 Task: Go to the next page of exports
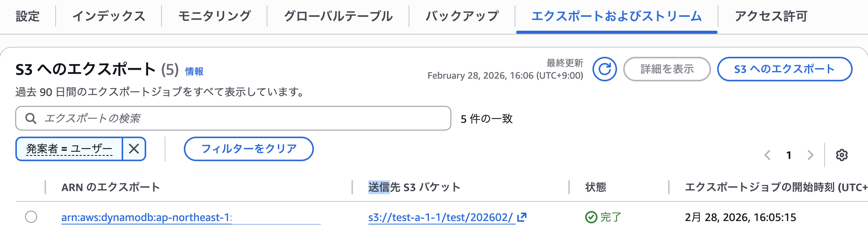[811, 155]
